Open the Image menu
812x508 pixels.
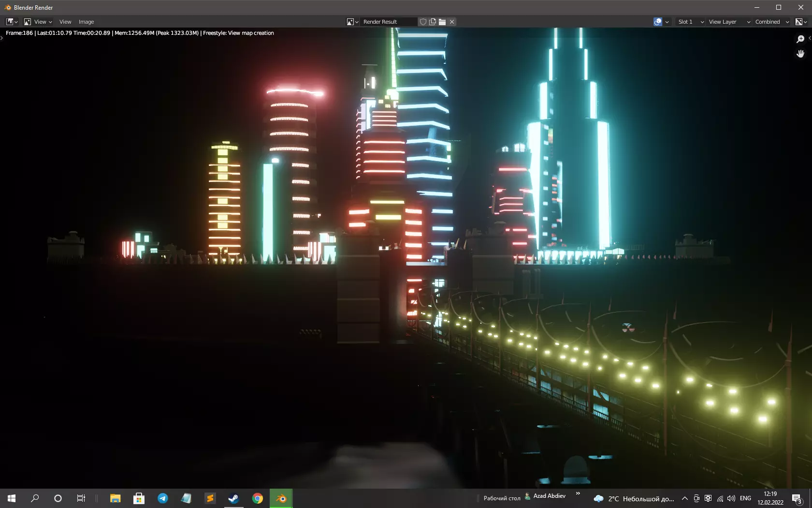pos(86,22)
